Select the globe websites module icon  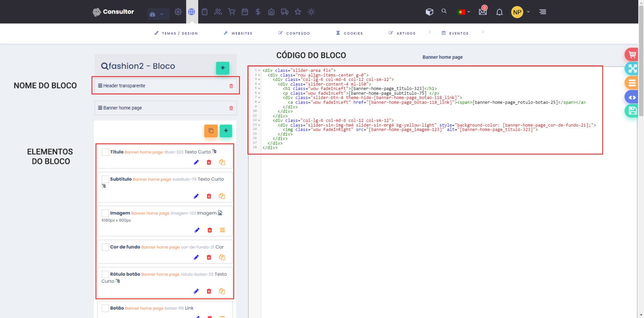coord(192,12)
